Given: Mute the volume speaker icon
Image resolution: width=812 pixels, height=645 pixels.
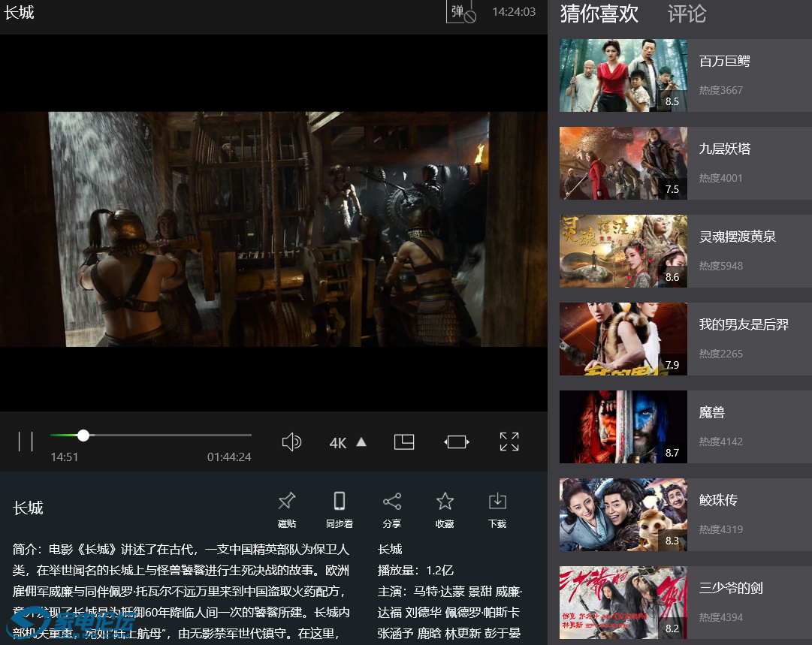Looking at the screenshot, I should click(x=291, y=442).
